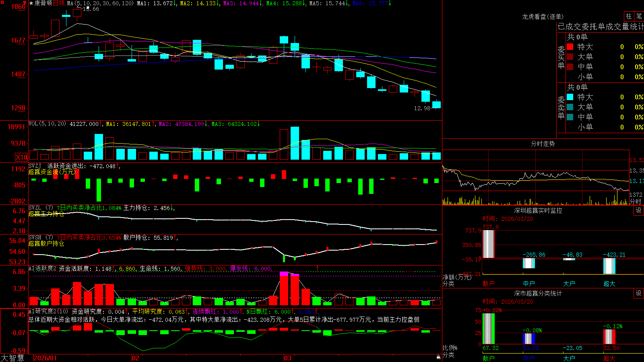Click the red 特大 buy-order color swatch
This screenshot has height=362, width=644.
[x=570, y=47]
